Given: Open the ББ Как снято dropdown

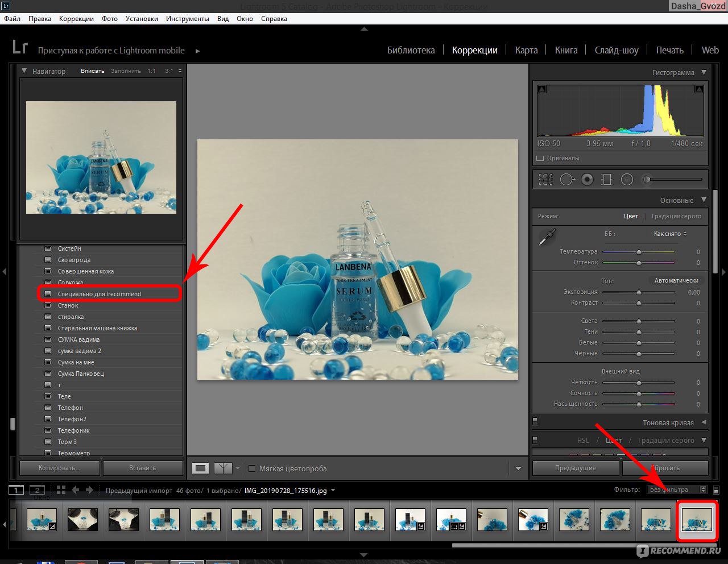Looking at the screenshot, I should pyautogui.click(x=670, y=234).
